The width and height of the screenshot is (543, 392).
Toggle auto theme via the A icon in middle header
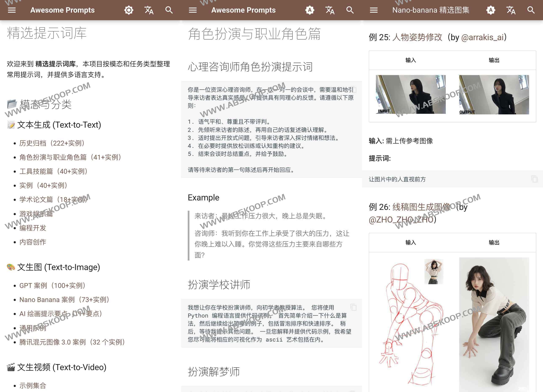pyautogui.click(x=310, y=10)
